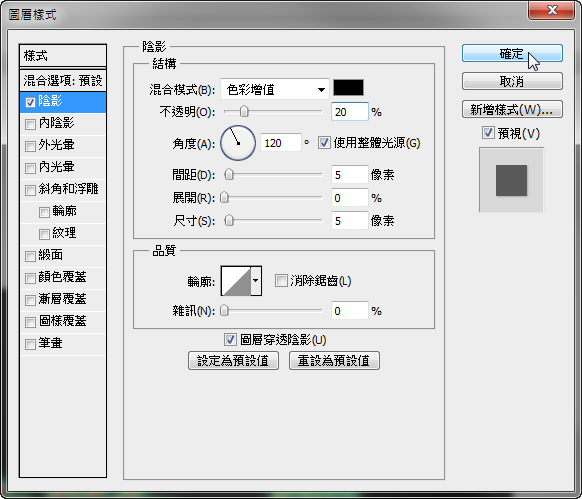The image size is (582, 499).
Task: Enable the 外光暈 checkbox
Action: tap(30, 146)
